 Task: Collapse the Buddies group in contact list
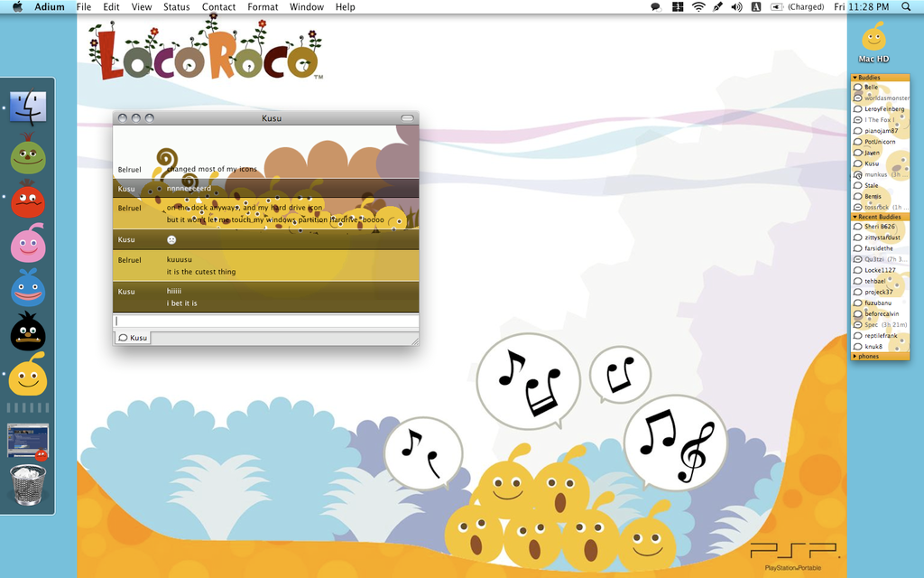point(855,78)
